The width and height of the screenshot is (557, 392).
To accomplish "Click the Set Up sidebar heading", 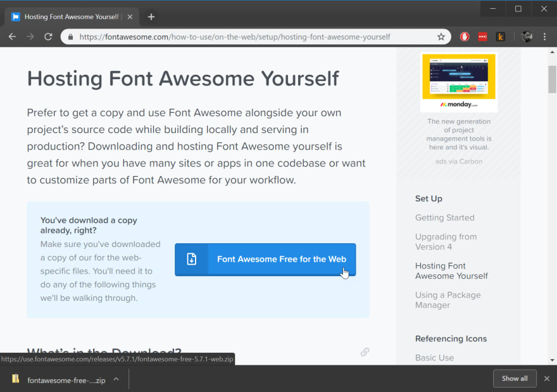I will (429, 199).
